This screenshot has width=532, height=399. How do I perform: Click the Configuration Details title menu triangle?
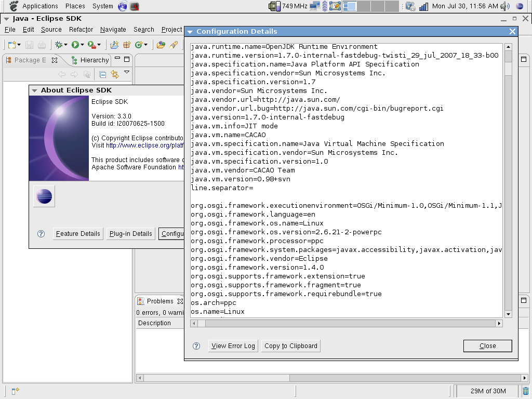point(190,32)
